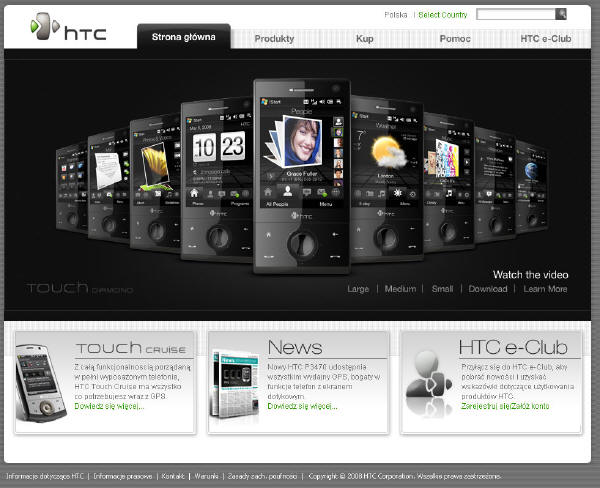Screen dimensions: 600x488
Task: Open the Kontakt footer link
Action: pyautogui.click(x=174, y=476)
